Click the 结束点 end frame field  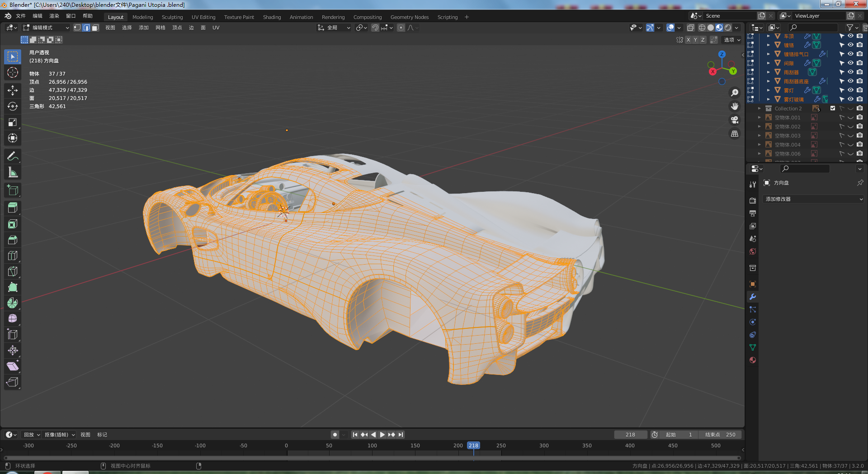[721, 435]
